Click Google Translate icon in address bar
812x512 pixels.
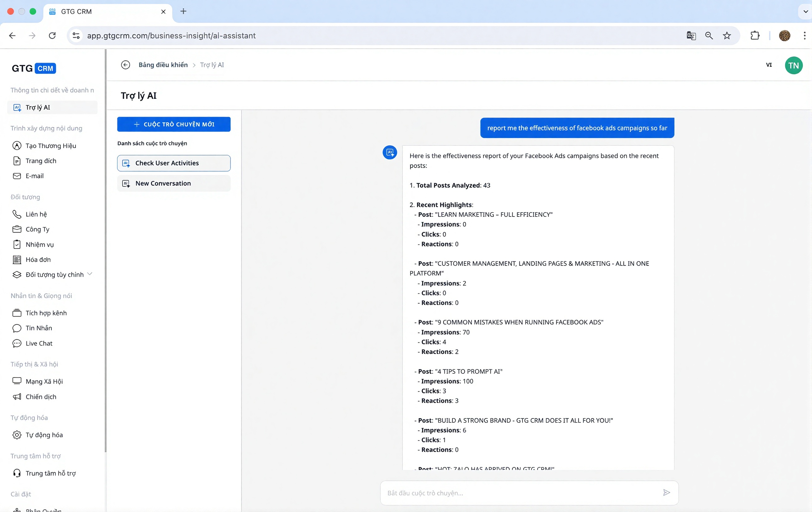pos(691,36)
